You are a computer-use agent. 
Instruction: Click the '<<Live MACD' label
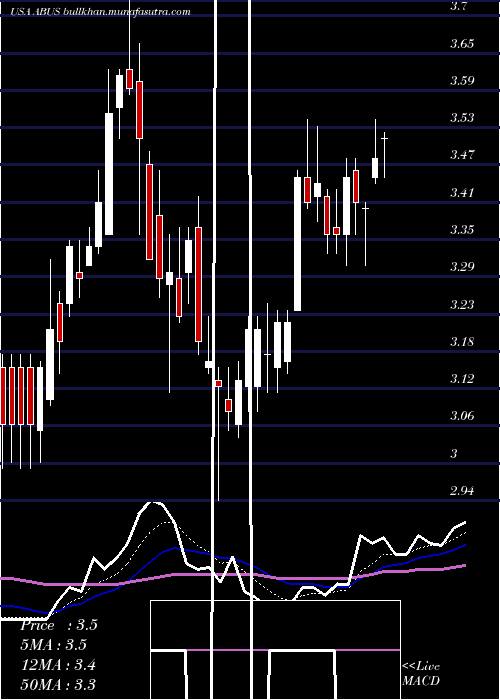(x=421, y=673)
